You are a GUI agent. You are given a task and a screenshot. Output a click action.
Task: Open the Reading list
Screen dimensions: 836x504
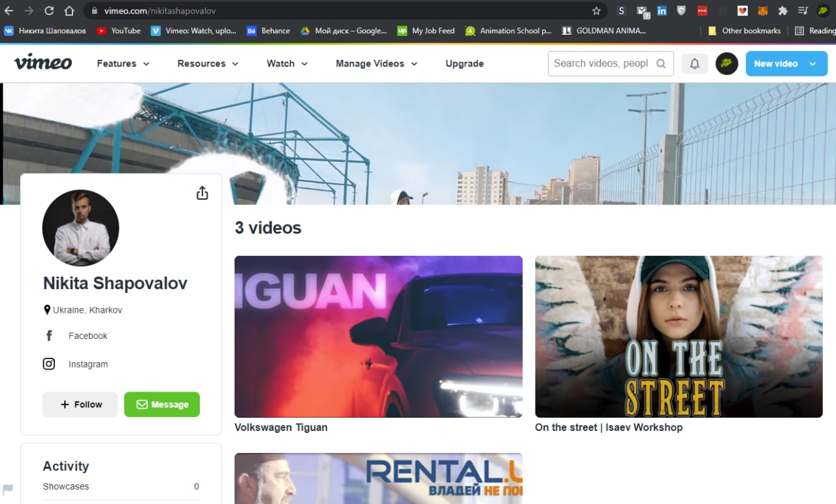point(815,31)
